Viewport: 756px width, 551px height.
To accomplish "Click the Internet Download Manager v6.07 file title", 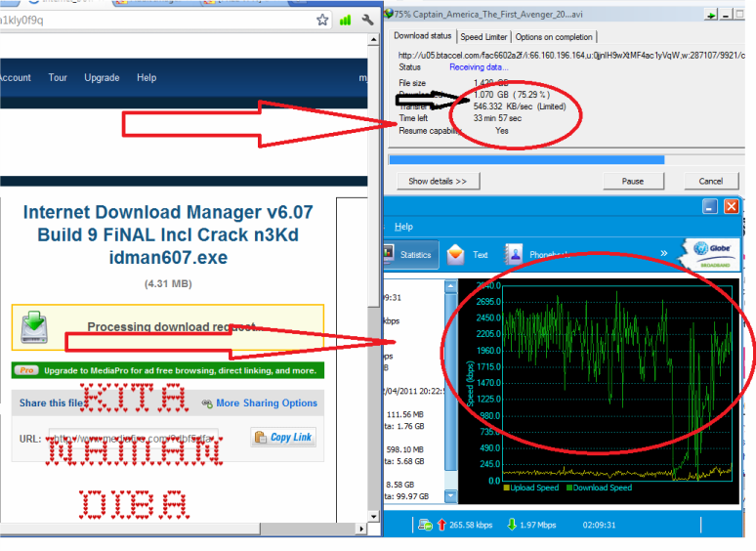I will (x=168, y=234).
